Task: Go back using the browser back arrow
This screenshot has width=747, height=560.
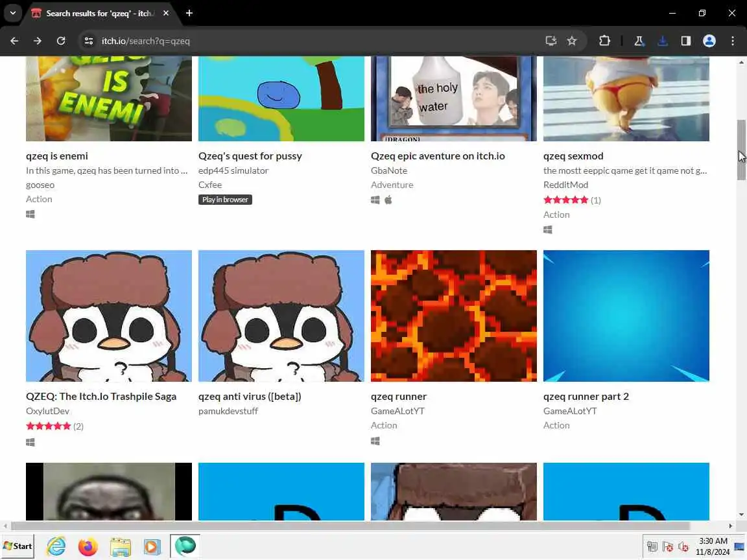Action: tap(14, 41)
